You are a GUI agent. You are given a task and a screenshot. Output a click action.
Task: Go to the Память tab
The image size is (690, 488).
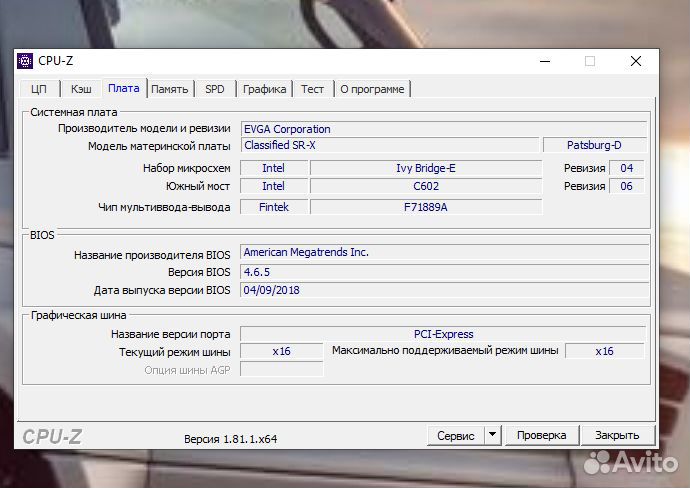click(x=170, y=89)
